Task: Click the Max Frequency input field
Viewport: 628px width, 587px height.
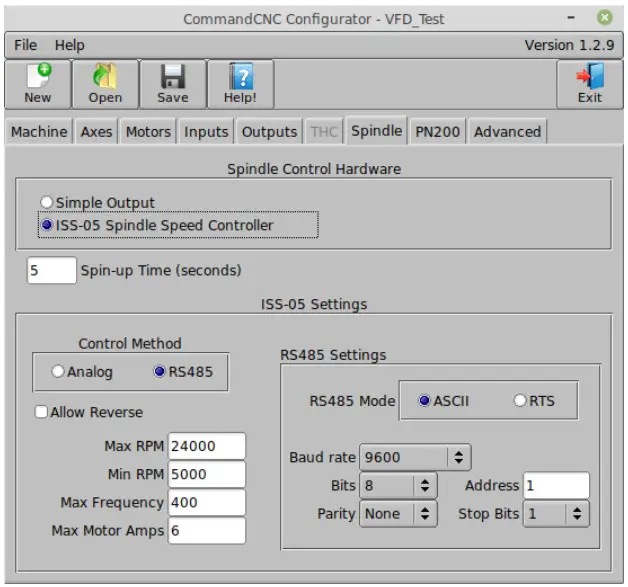Action: point(207,503)
